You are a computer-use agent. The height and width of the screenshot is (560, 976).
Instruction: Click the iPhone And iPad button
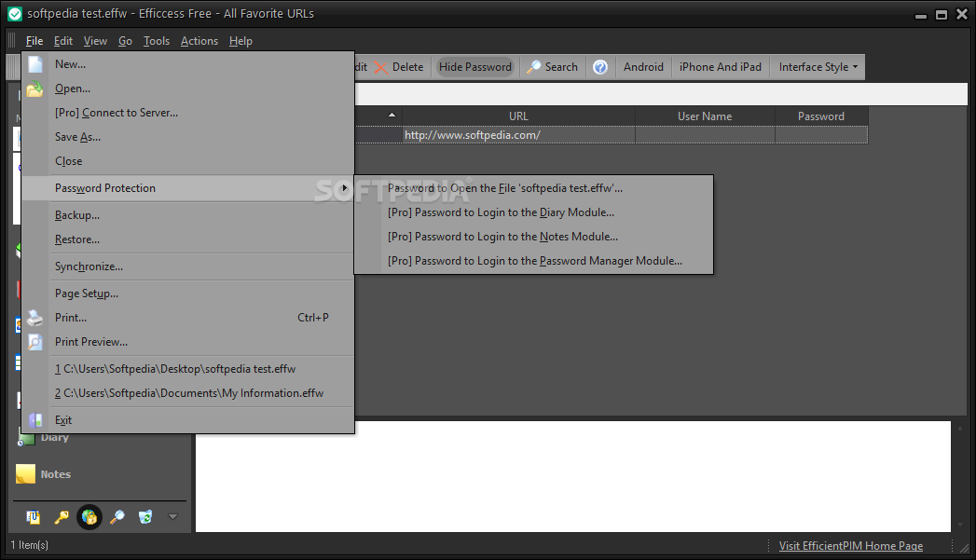(x=721, y=67)
